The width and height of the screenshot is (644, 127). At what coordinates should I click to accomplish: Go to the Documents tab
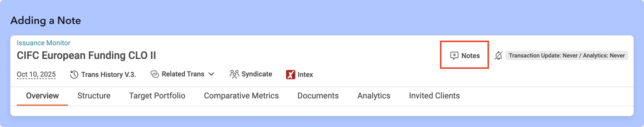point(318,96)
